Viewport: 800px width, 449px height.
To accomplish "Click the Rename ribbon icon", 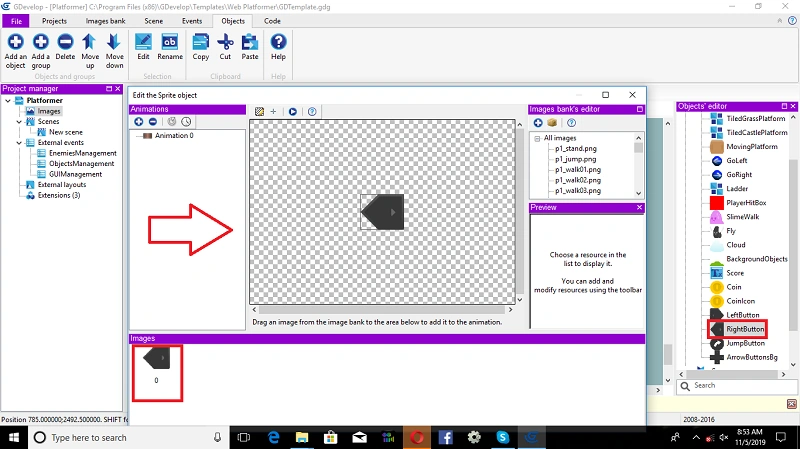I will (170, 42).
